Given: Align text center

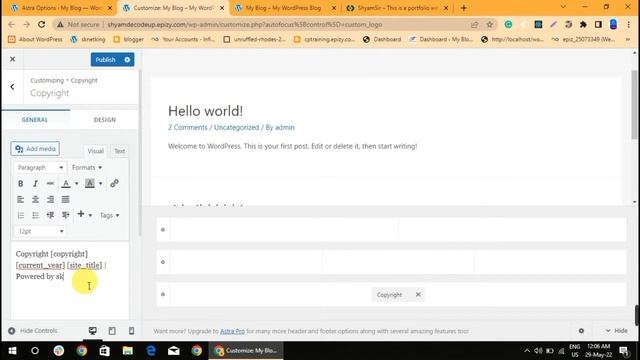Looking at the screenshot, I should 36,199.
